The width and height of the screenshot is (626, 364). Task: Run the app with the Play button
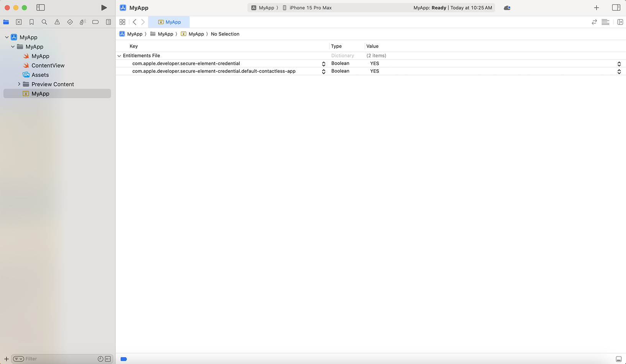point(104,8)
